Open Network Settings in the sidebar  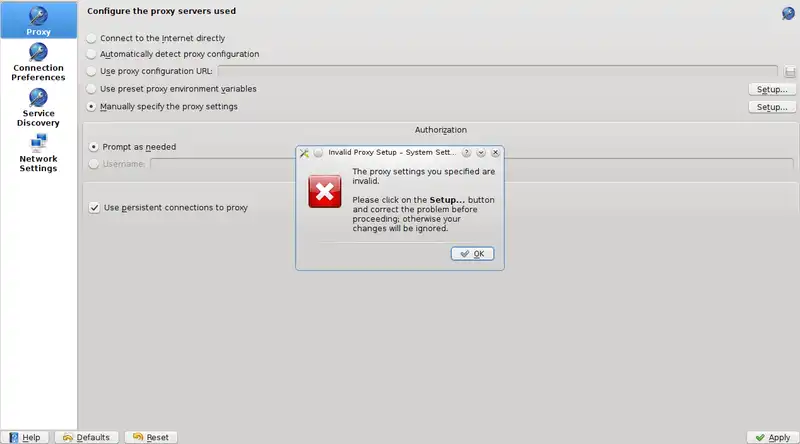click(38, 153)
